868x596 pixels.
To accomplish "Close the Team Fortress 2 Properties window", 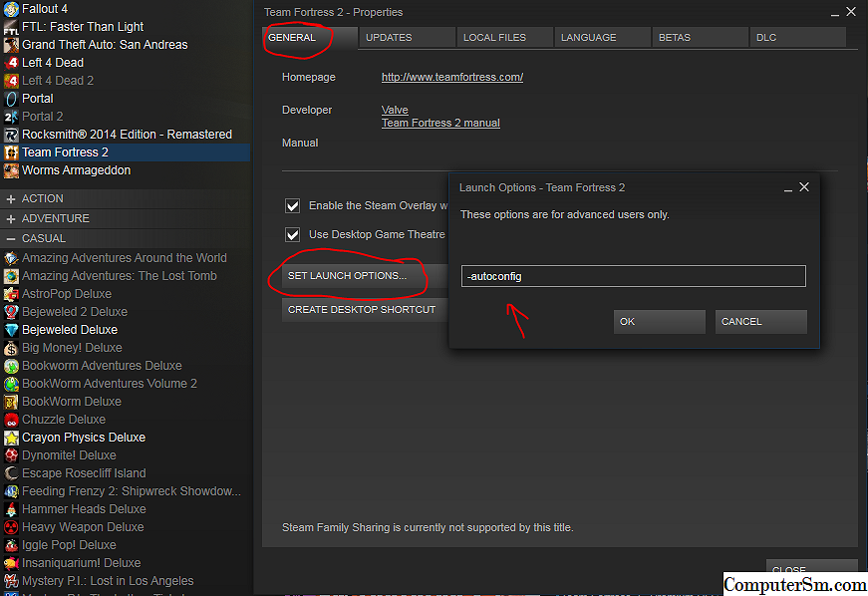I will point(851,12).
